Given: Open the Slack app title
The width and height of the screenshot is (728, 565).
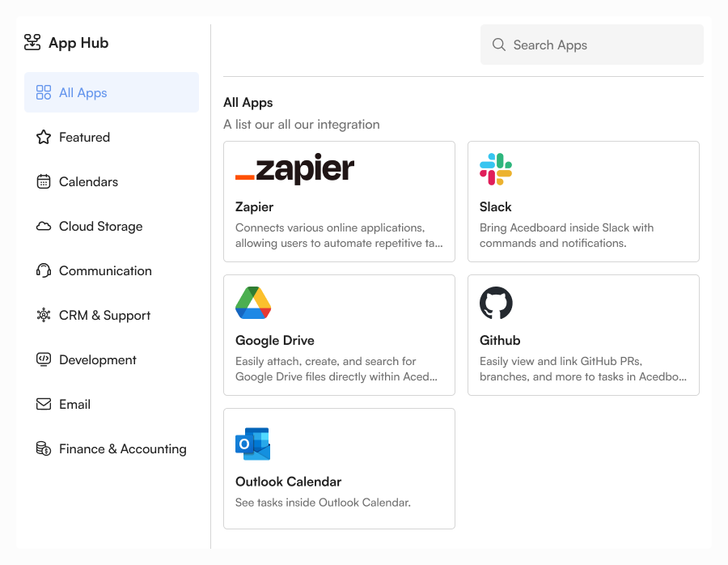Looking at the screenshot, I should pos(495,206).
